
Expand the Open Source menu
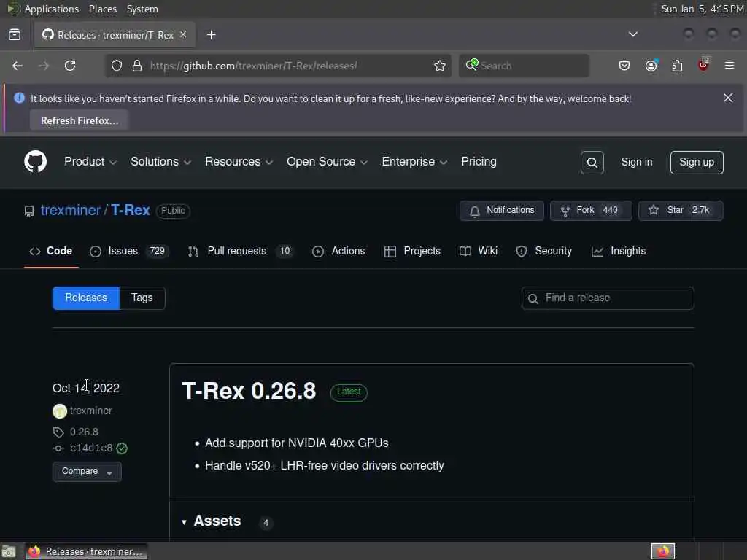(327, 162)
